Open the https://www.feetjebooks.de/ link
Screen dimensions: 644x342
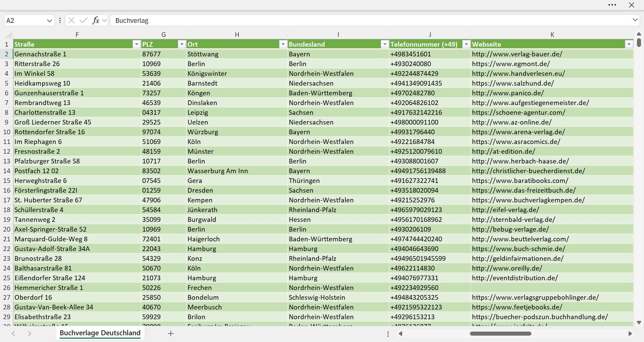[x=517, y=307]
